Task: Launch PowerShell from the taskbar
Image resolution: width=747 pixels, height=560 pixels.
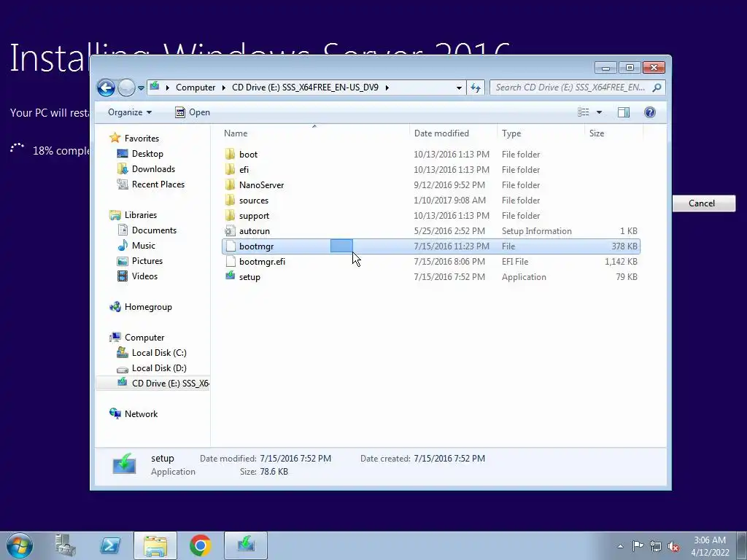Action: 110,545
